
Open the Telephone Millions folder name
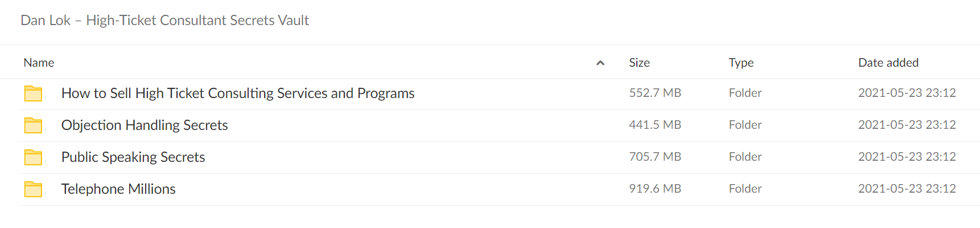[118, 189]
